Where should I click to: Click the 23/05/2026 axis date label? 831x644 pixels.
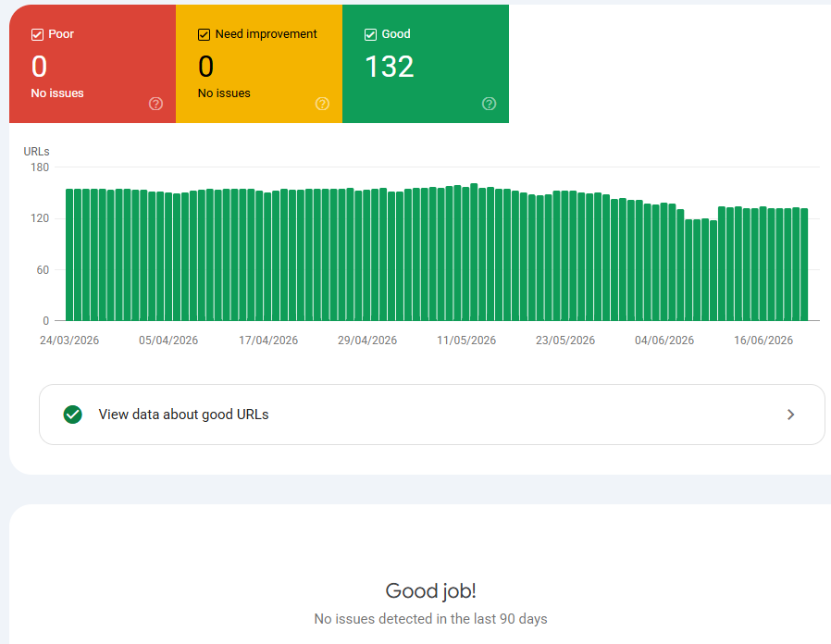[565, 341]
